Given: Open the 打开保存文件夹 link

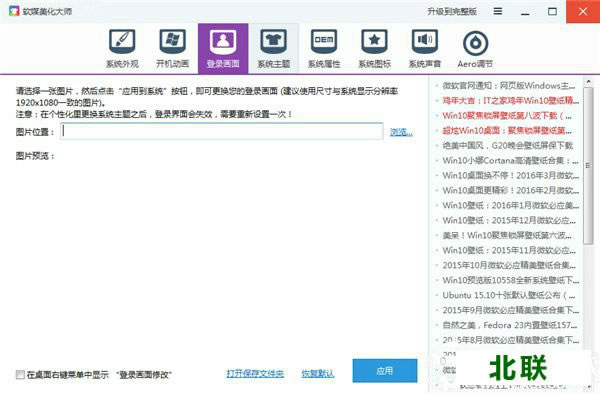Looking at the screenshot, I should pos(255,374).
